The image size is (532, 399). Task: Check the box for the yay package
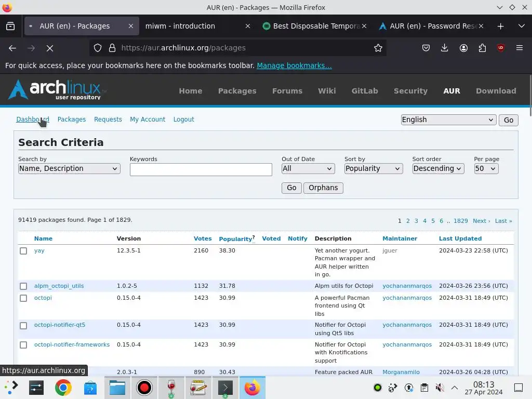point(23,251)
